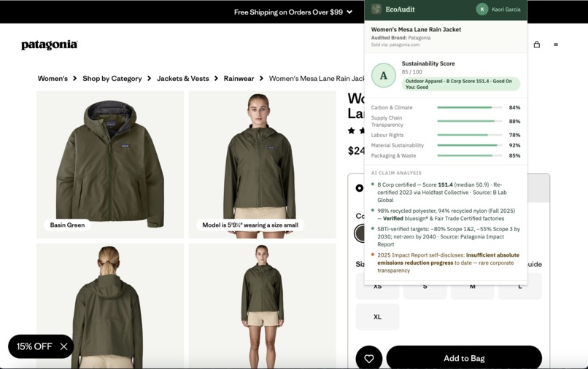
Task: Click Sold via: patagonia.com text
Action: pos(395,44)
